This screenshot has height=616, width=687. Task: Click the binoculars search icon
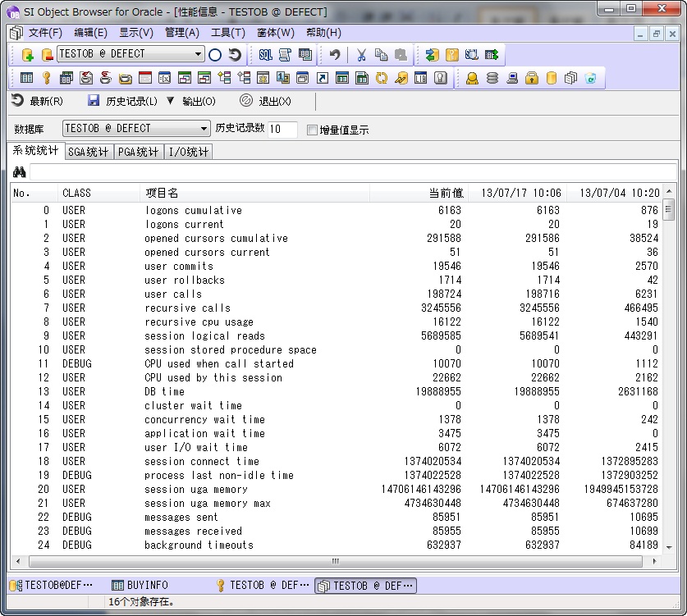pyautogui.click(x=20, y=172)
